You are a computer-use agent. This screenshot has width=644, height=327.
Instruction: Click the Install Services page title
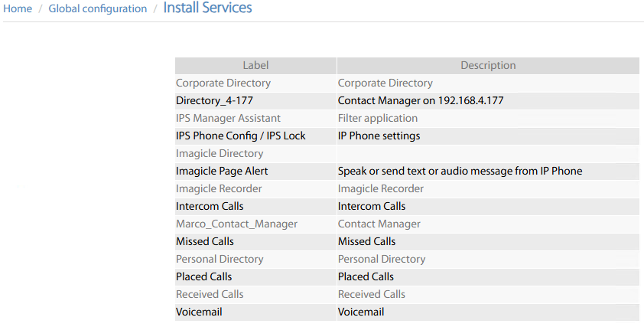207,8
